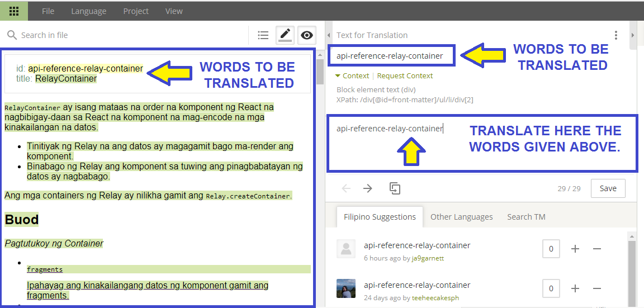644x308 pixels.
Task: Click the 29 / 29 progress counter
Action: (x=569, y=189)
